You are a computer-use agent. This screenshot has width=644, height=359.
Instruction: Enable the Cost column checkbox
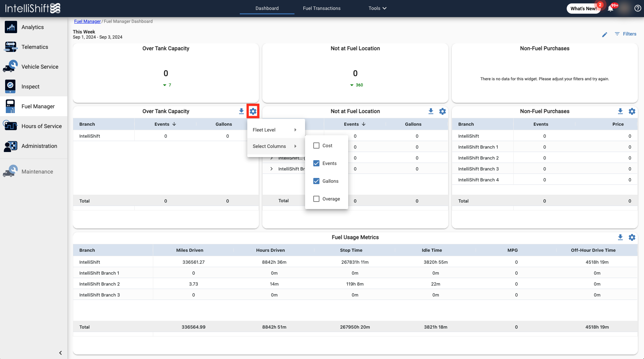coord(316,146)
